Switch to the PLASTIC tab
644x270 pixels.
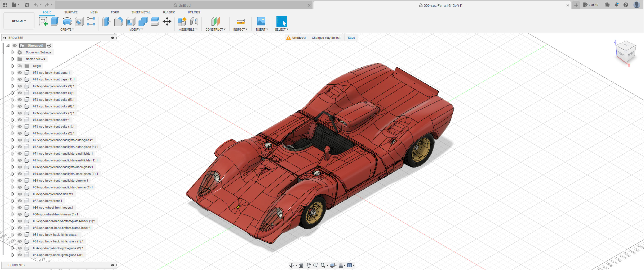pyautogui.click(x=169, y=12)
